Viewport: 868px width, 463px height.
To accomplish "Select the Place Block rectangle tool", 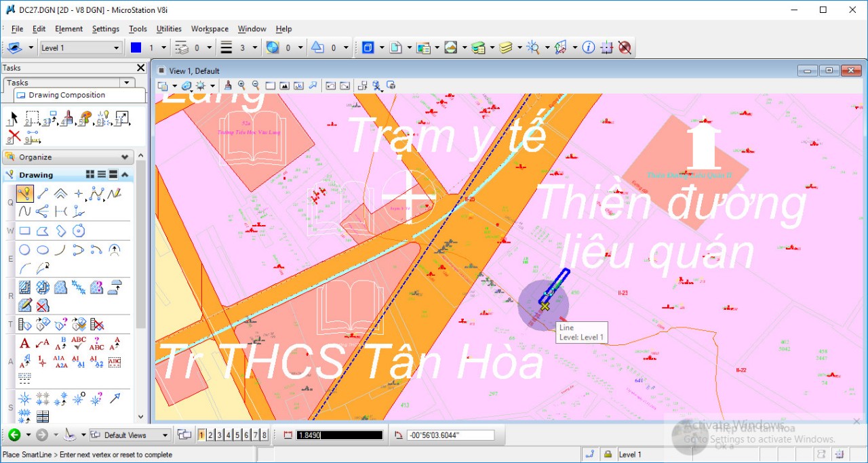I will click(24, 231).
